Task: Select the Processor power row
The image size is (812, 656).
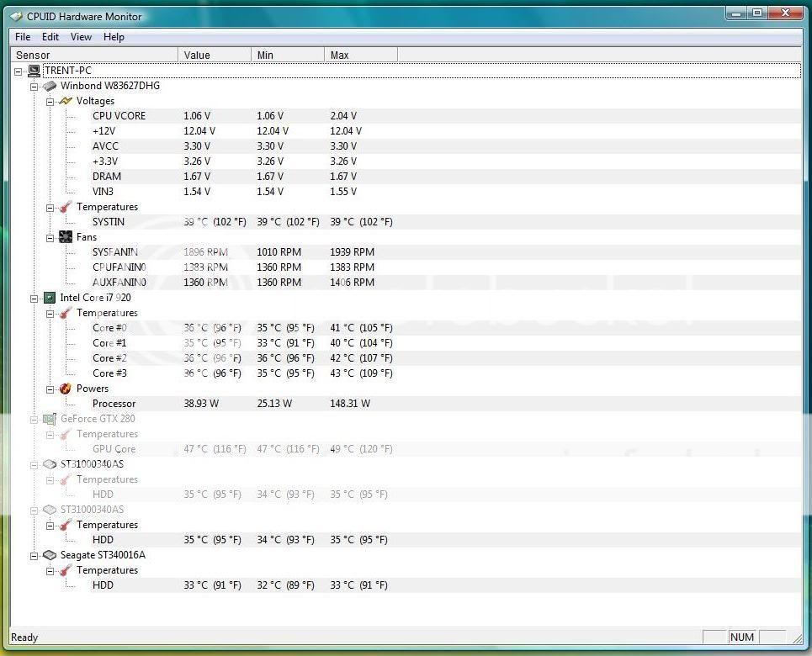Action: [x=114, y=404]
